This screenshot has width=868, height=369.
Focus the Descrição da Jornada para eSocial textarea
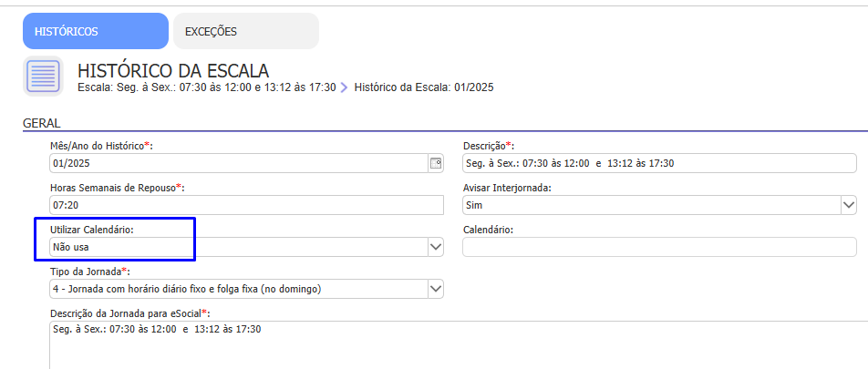tap(456, 344)
